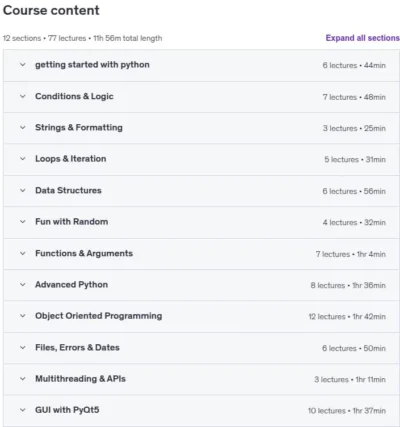
Task: Click the 6 lectures 44min label
Action: [x=354, y=65]
